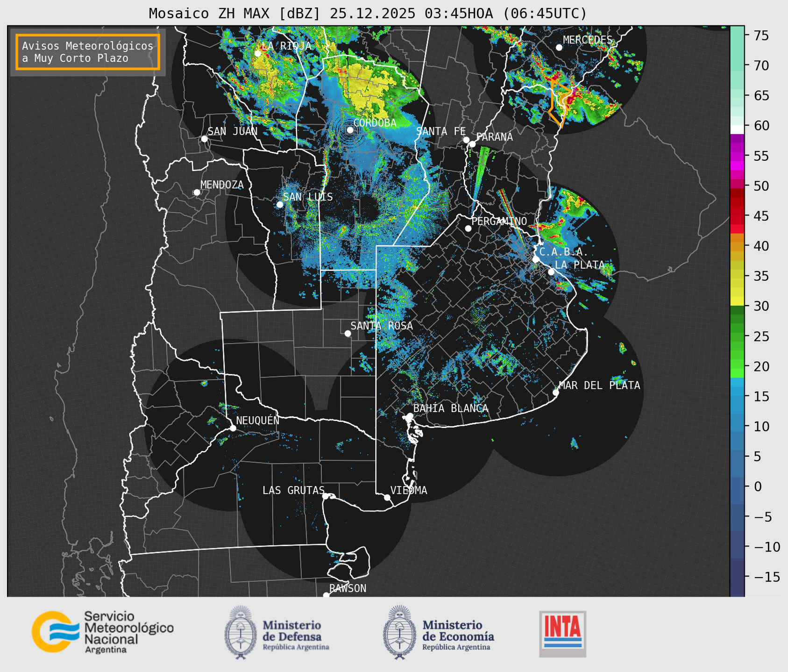Click the MENDOZA city marker
The image size is (788, 672).
pos(197,192)
